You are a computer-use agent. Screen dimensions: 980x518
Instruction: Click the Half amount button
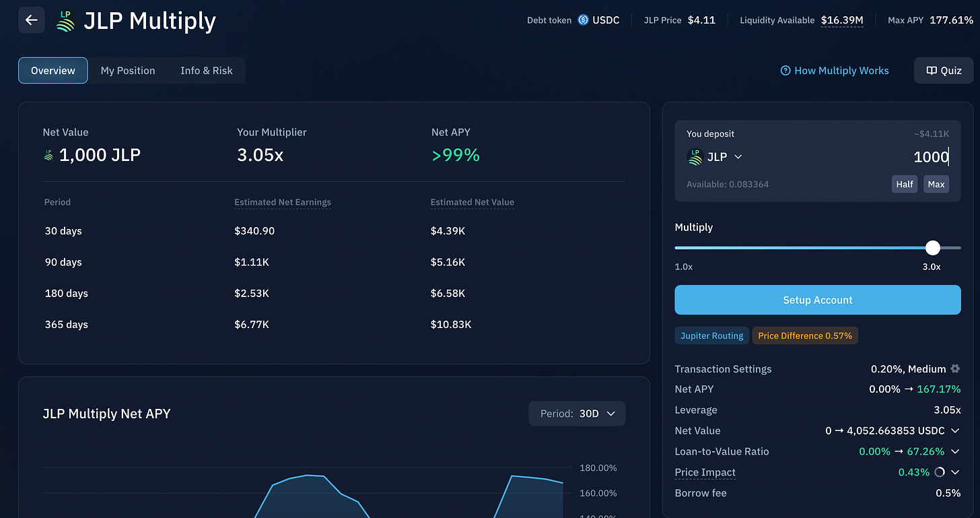pos(905,184)
